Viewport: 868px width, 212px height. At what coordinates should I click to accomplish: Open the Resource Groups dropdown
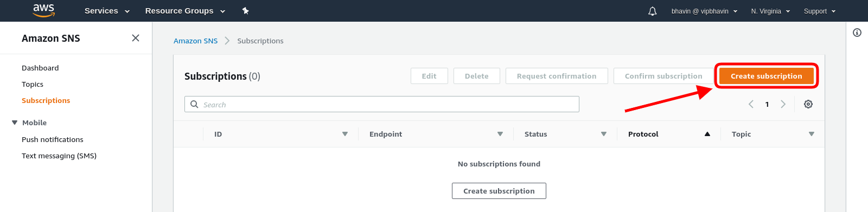tap(185, 11)
